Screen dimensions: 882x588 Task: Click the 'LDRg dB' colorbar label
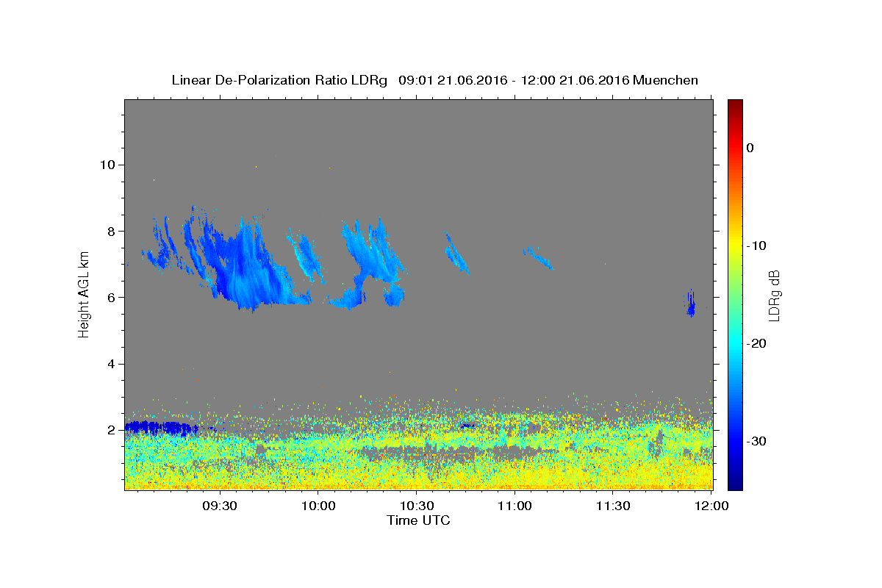pyautogui.click(x=773, y=295)
